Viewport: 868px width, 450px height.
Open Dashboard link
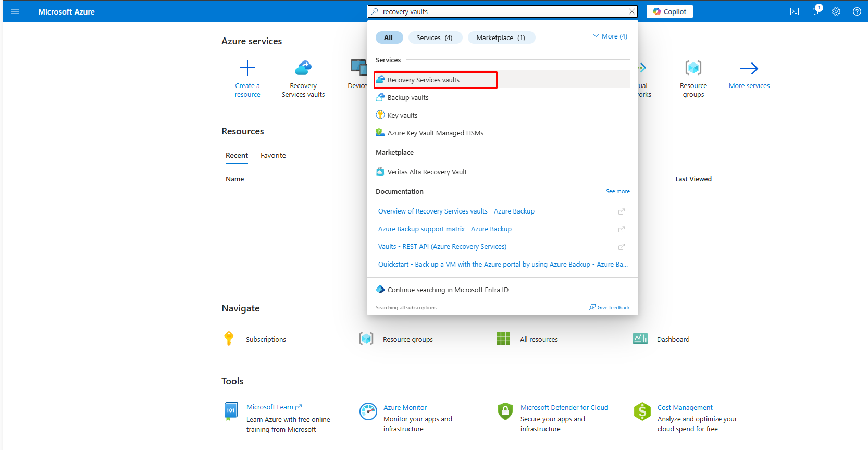673,339
